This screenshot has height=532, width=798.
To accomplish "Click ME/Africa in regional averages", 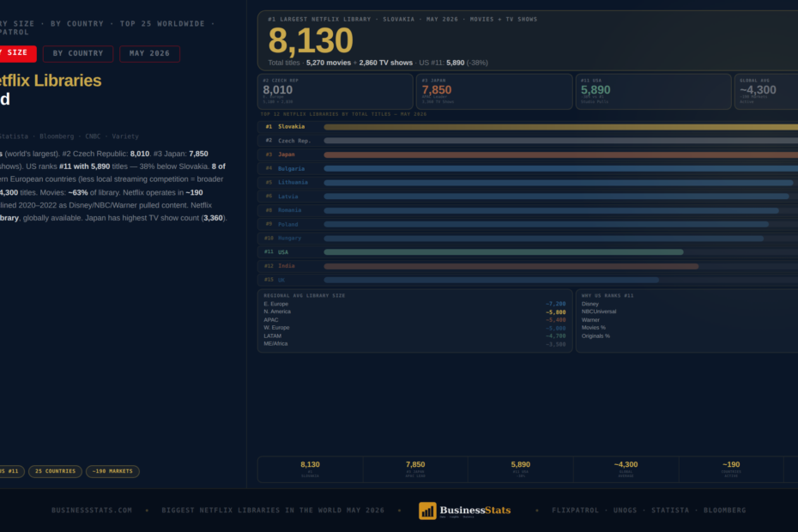I will click(x=275, y=343).
